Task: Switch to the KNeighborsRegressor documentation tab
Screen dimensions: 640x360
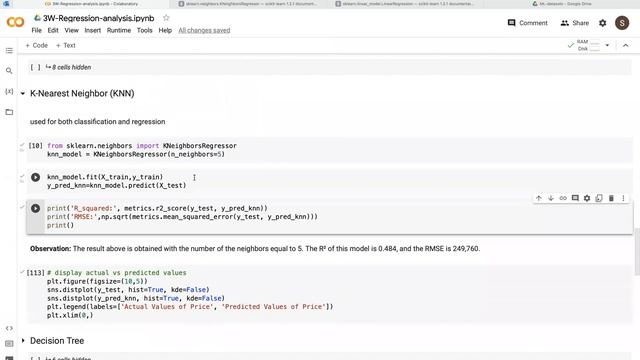Action: (247, 4)
